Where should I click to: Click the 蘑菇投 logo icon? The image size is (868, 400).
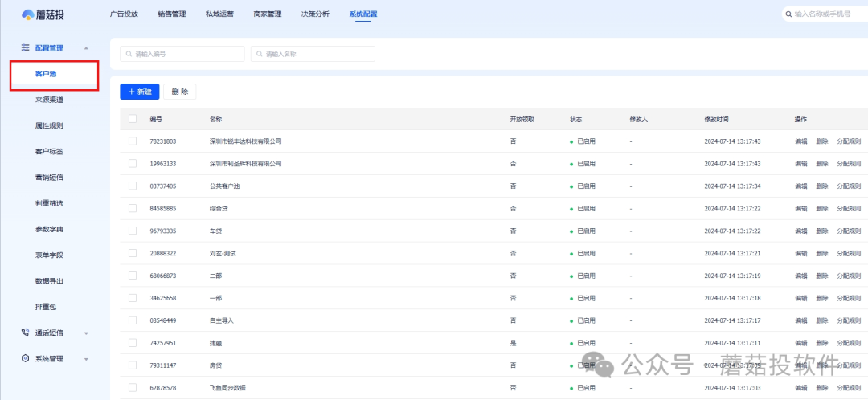[x=28, y=14]
